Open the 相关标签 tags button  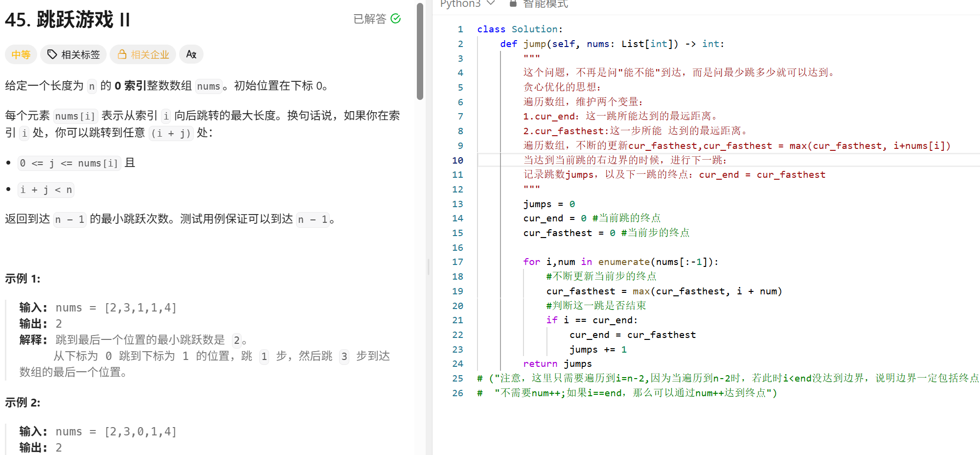[x=73, y=54]
